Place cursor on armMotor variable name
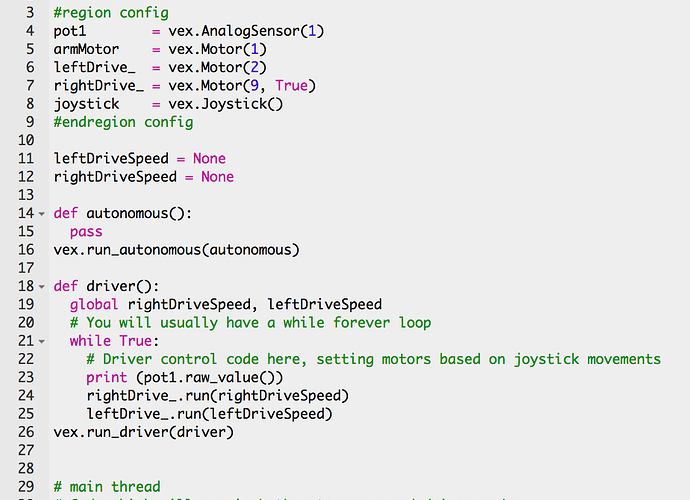Image resolution: width=690 pixels, height=500 pixels. (x=86, y=49)
